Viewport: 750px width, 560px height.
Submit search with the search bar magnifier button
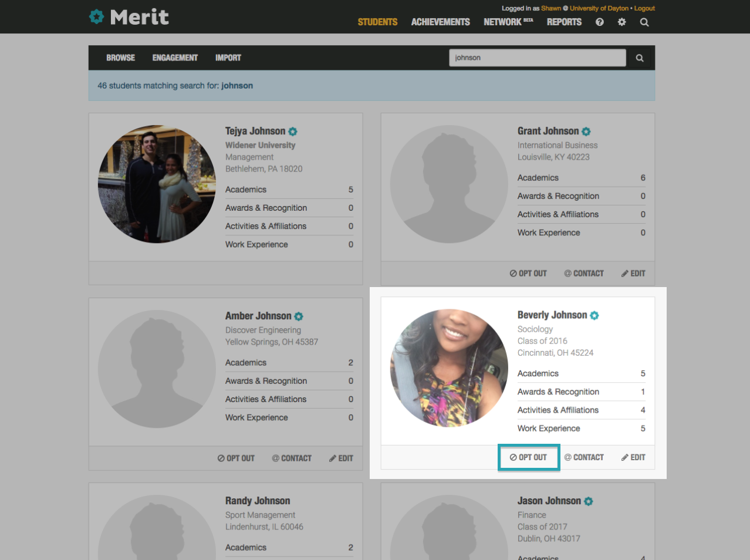click(640, 58)
